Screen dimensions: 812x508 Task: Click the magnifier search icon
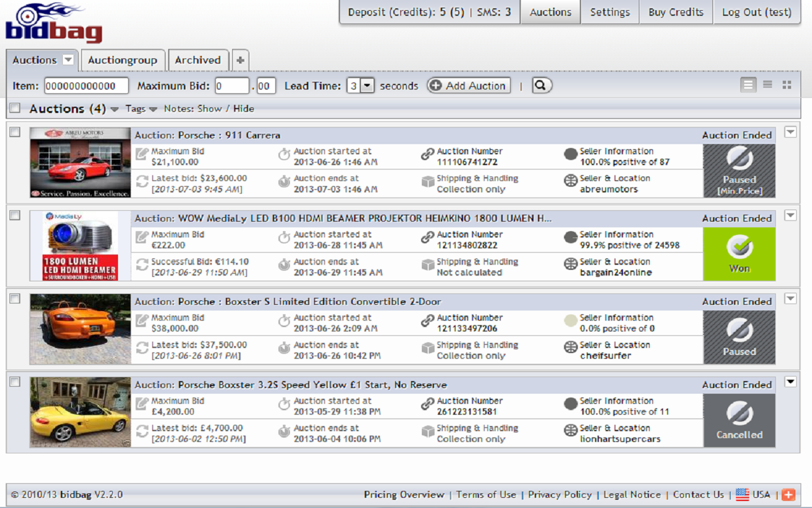tap(542, 85)
